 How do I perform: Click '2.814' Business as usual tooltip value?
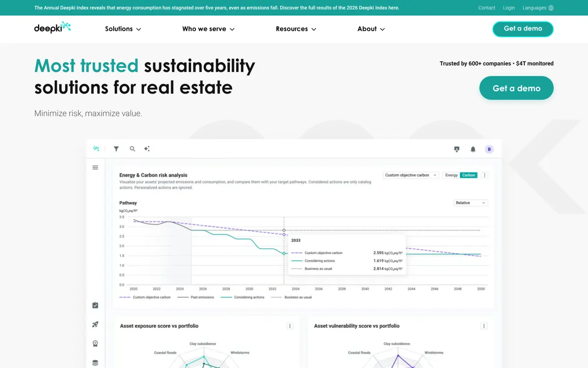pyautogui.click(x=379, y=269)
